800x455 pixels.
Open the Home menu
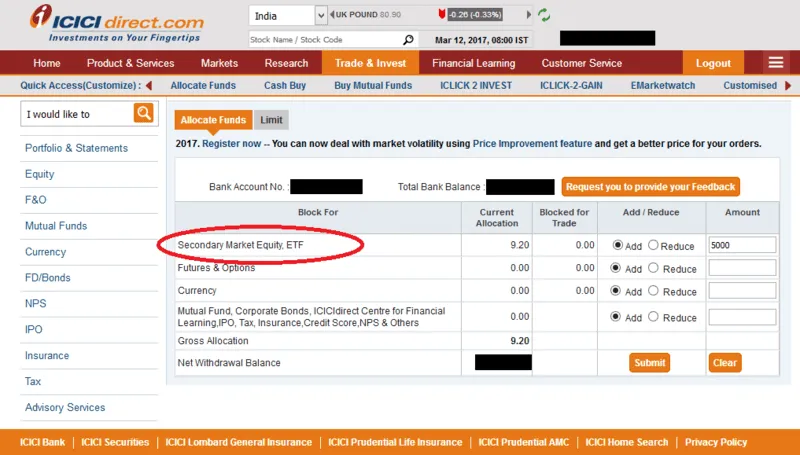(x=46, y=63)
